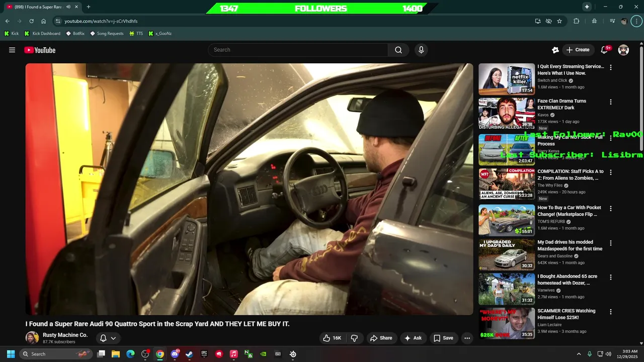Open options for 'Faze Clan Drama' video
644x362 pixels.
(x=611, y=102)
